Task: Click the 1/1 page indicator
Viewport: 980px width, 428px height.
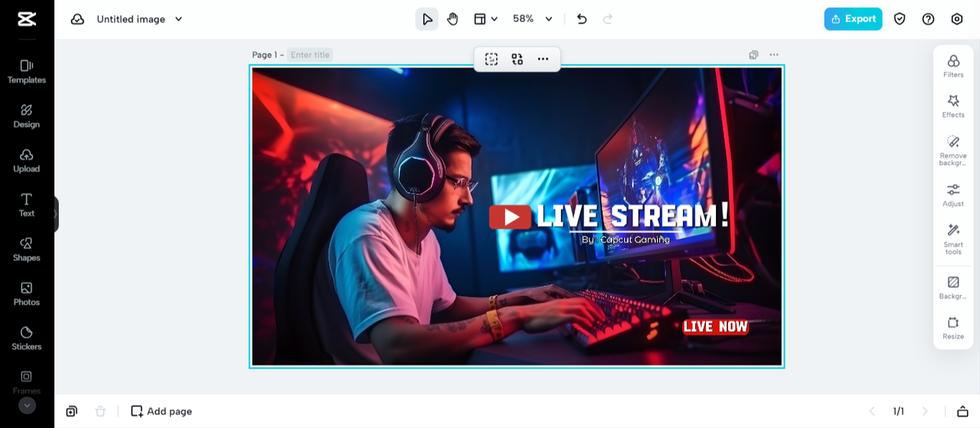Action: (898, 411)
